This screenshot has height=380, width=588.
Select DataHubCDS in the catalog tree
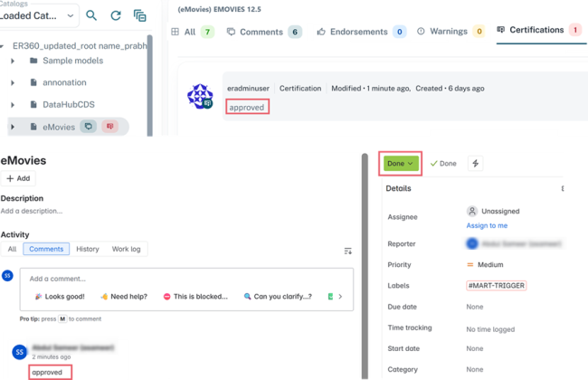69,105
